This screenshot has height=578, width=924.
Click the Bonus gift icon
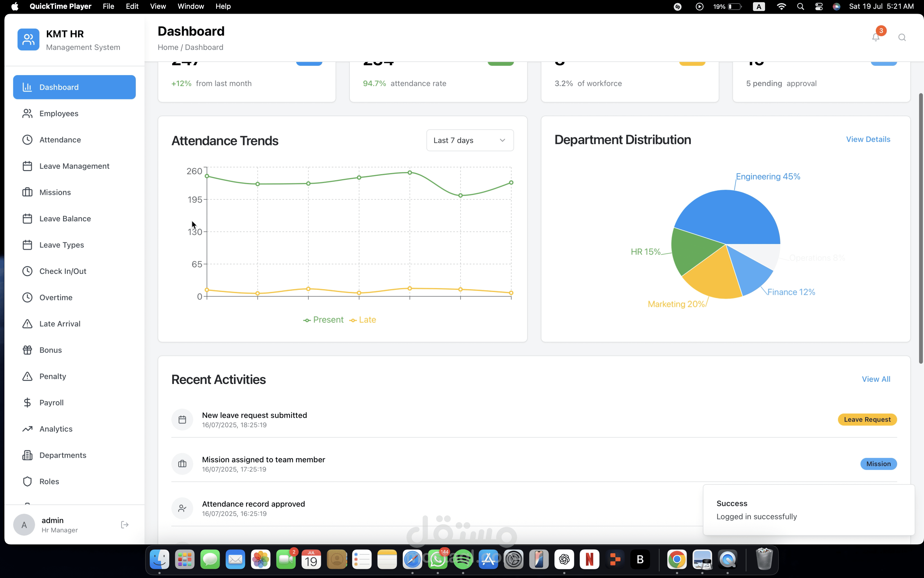click(27, 350)
